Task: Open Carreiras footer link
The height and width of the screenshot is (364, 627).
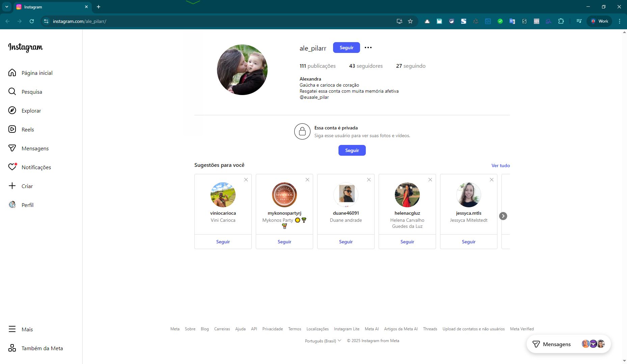Action: pyautogui.click(x=222, y=329)
